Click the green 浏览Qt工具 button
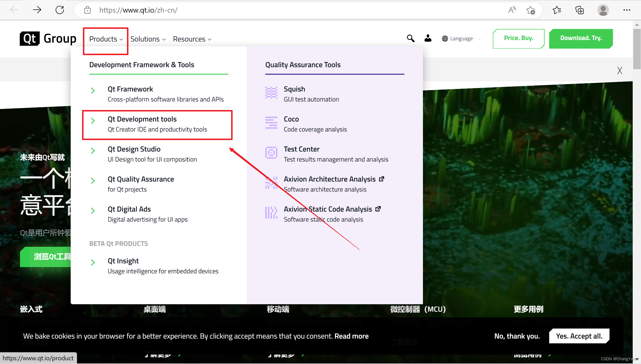The image size is (641, 364). 46,256
